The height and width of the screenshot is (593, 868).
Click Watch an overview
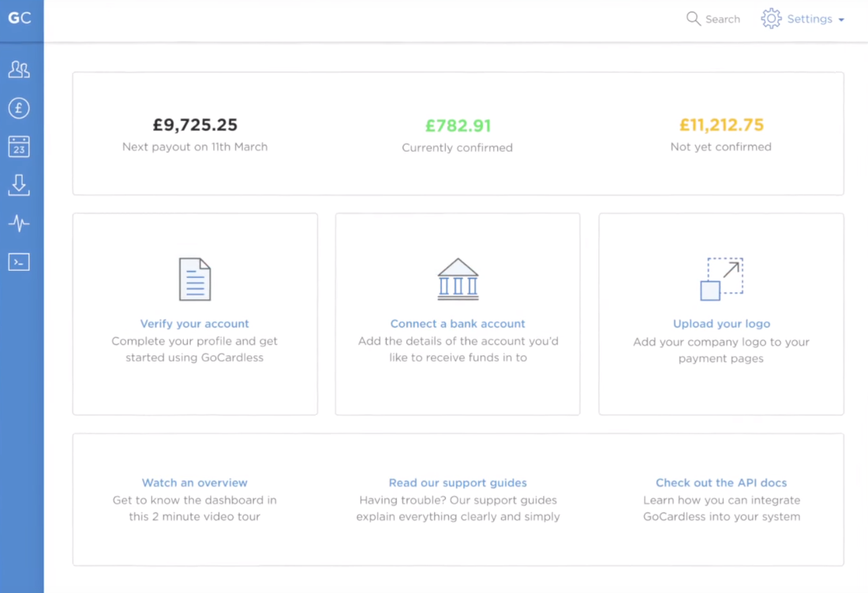(x=194, y=482)
